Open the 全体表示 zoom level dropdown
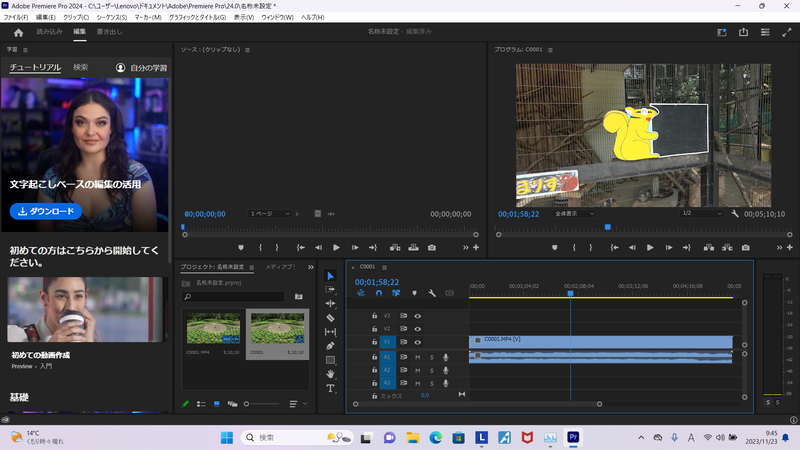 (575, 213)
